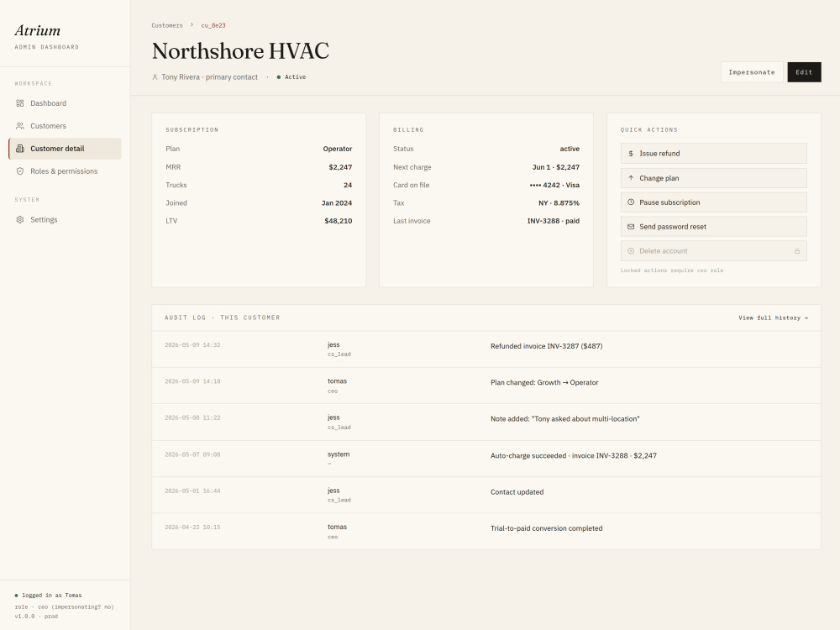
Task: Click the Trucks value 24
Action: [x=348, y=185]
